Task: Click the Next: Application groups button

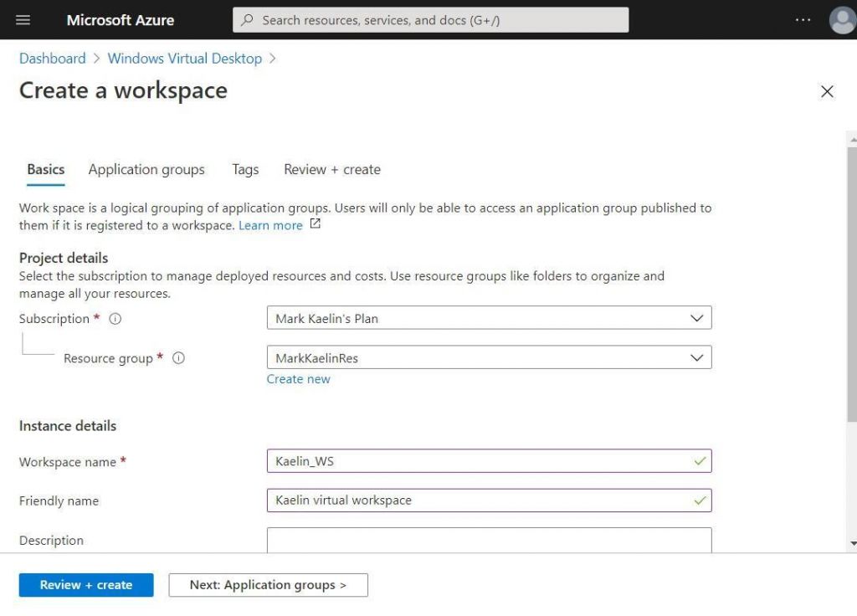Action: point(268,584)
